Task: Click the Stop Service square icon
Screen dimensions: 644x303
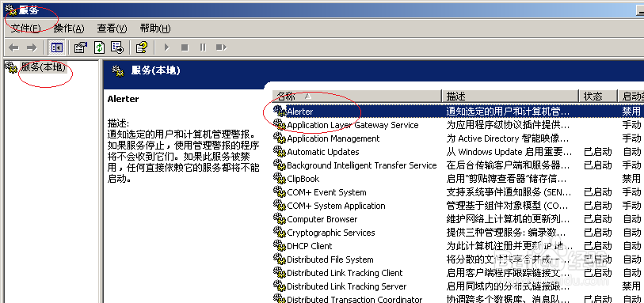Action: tap(185, 47)
